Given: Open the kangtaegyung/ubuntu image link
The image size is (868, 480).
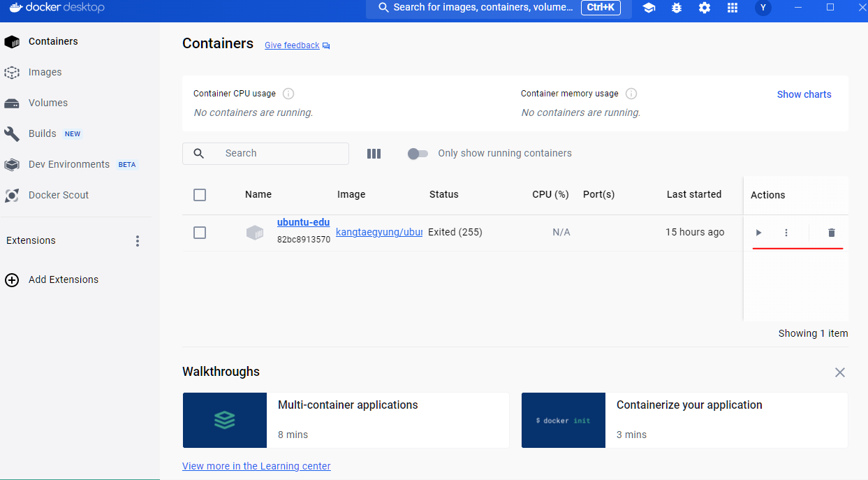Looking at the screenshot, I should pyautogui.click(x=379, y=233).
